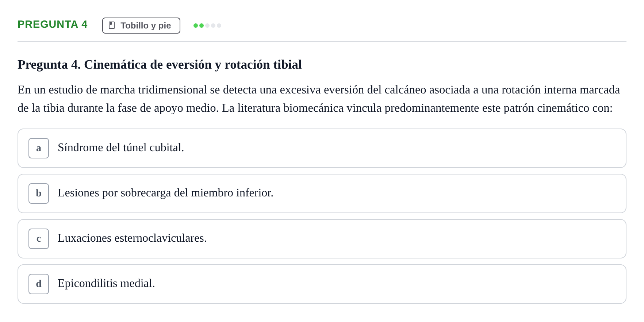Open the Tobillo y pie topic tag

coord(141,26)
